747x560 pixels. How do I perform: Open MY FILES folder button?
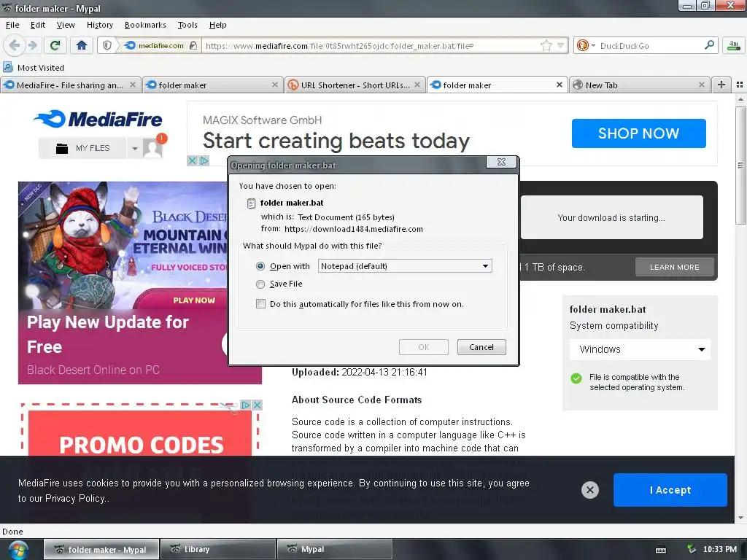(82, 148)
